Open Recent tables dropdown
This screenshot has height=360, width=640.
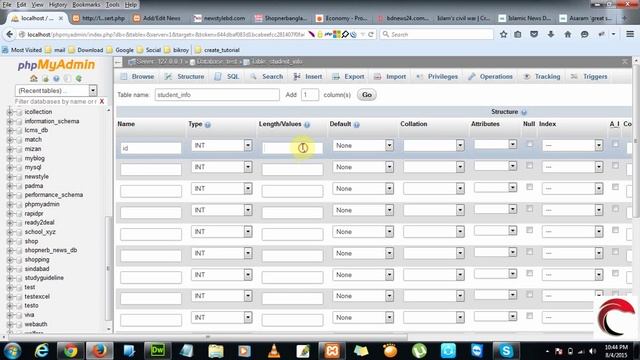point(56,90)
